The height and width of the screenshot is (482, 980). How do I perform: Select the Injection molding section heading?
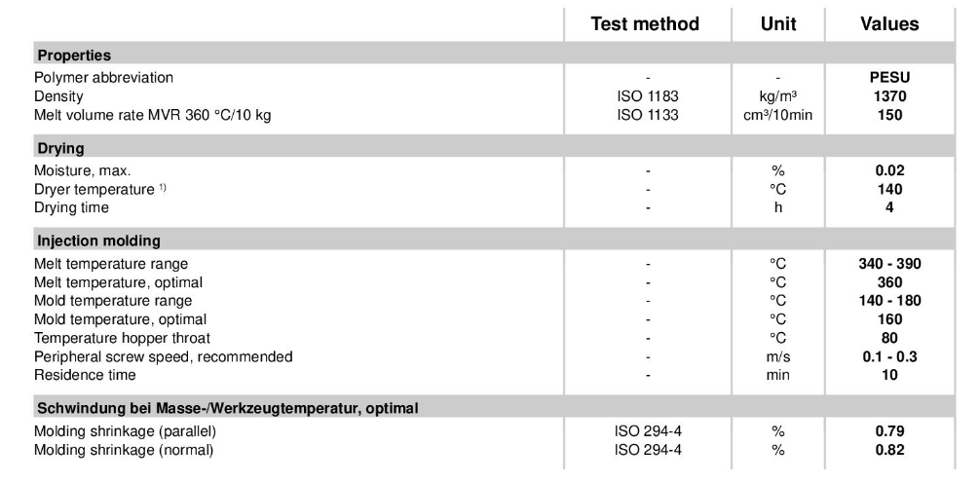coord(98,241)
